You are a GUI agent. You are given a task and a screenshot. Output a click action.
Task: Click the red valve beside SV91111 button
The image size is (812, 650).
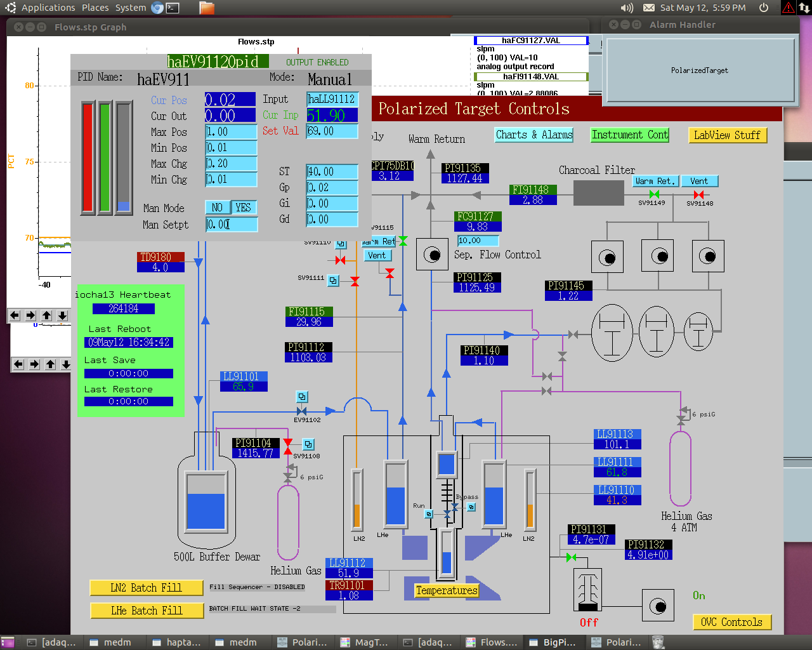click(x=355, y=281)
